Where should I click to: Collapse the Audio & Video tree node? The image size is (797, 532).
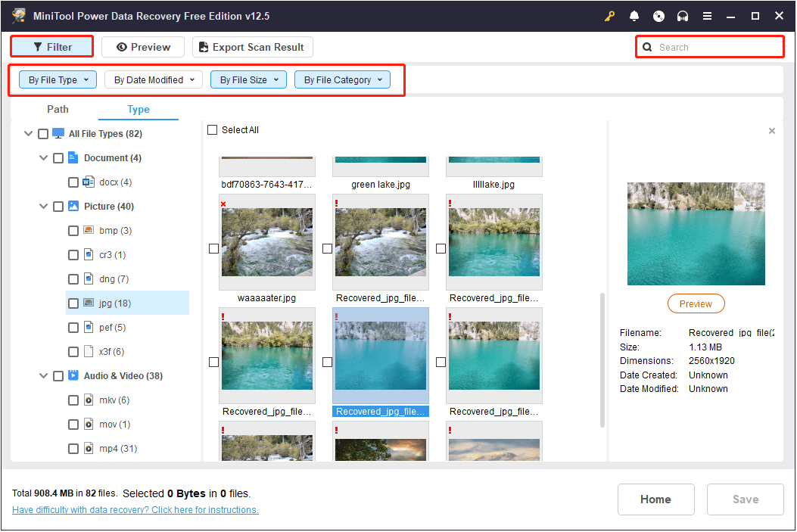tap(44, 376)
